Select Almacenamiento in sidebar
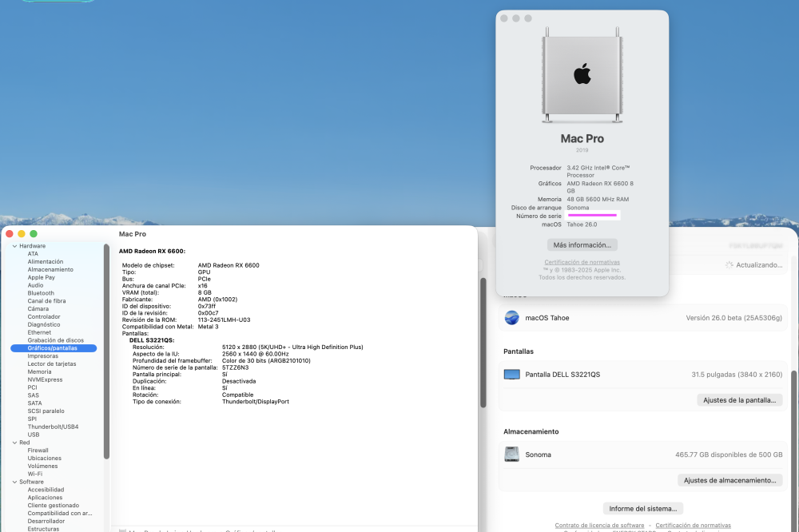 click(50, 269)
